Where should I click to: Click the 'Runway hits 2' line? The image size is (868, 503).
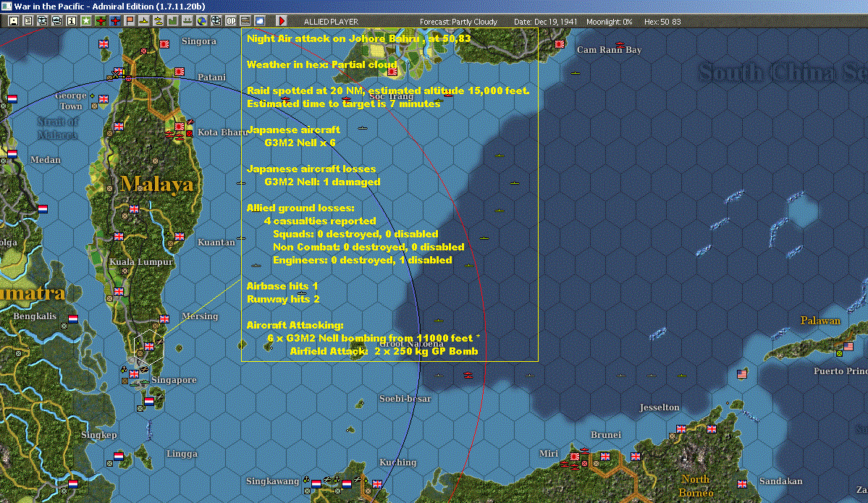click(283, 299)
